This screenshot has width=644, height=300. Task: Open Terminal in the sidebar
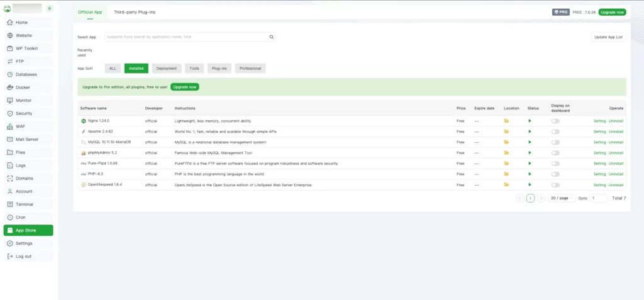pyautogui.click(x=28, y=204)
